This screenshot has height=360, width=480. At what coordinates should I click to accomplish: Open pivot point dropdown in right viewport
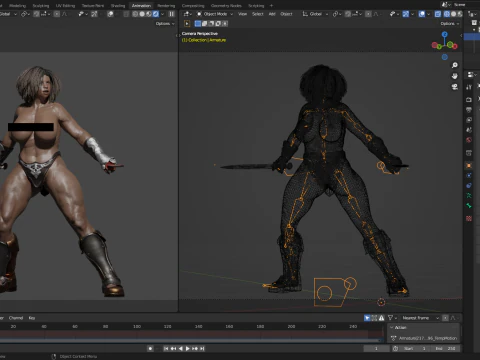click(x=337, y=14)
